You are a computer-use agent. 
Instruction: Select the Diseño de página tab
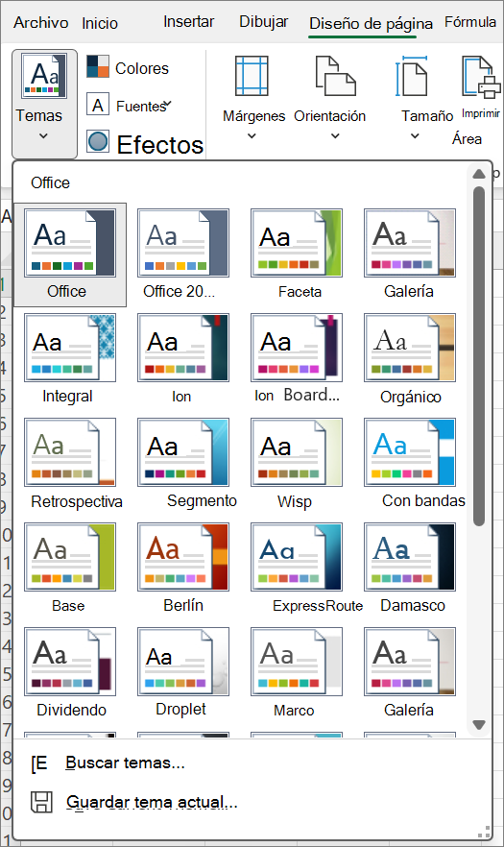pyautogui.click(x=371, y=24)
